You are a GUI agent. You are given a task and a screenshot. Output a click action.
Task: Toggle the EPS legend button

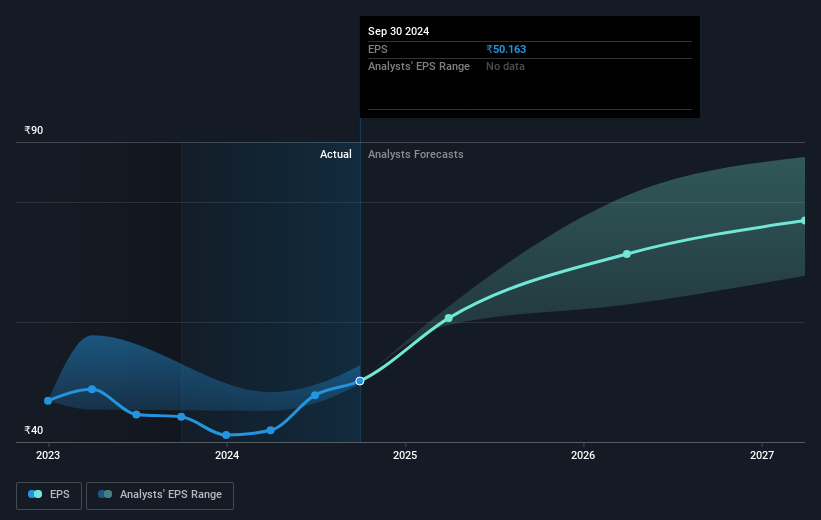tap(49, 495)
